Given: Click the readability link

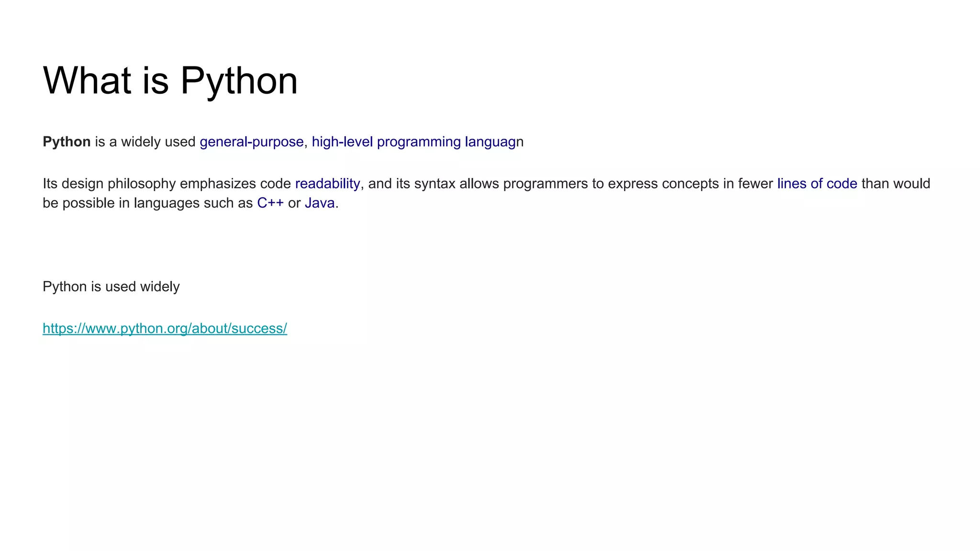Looking at the screenshot, I should (328, 183).
